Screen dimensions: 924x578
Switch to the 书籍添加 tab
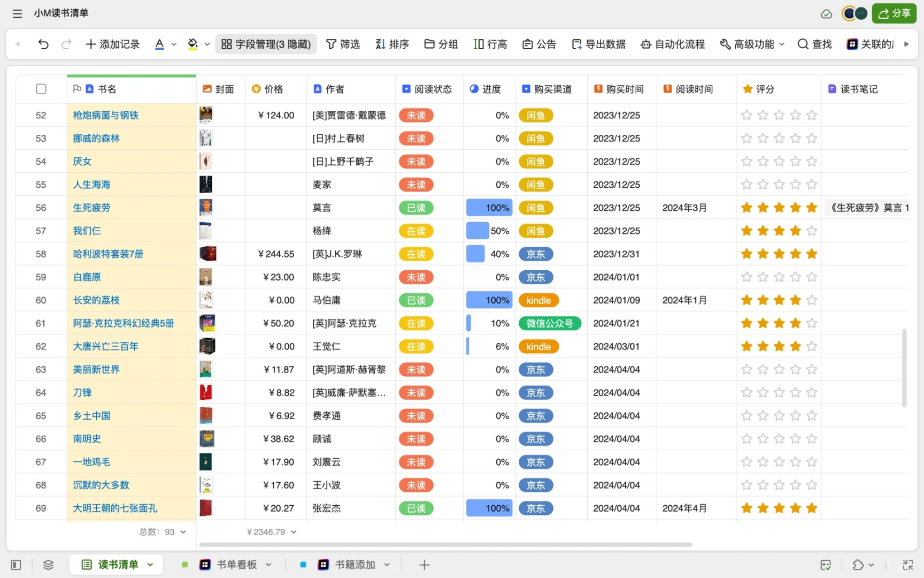point(354,564)
